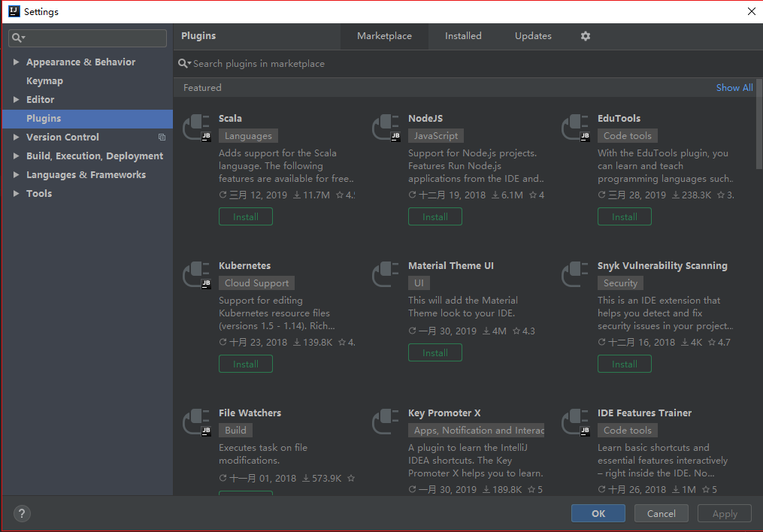
Task: Open the Scala plugin title
Action: point(230,119)
